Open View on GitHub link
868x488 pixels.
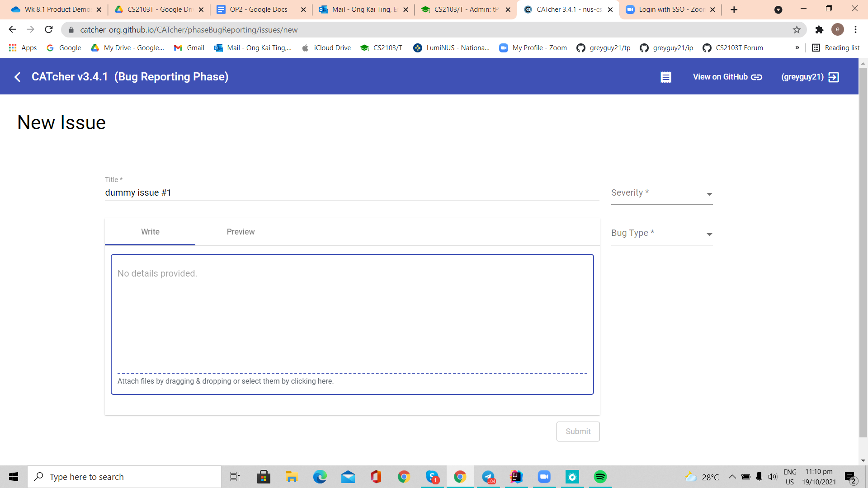[727, 77]
